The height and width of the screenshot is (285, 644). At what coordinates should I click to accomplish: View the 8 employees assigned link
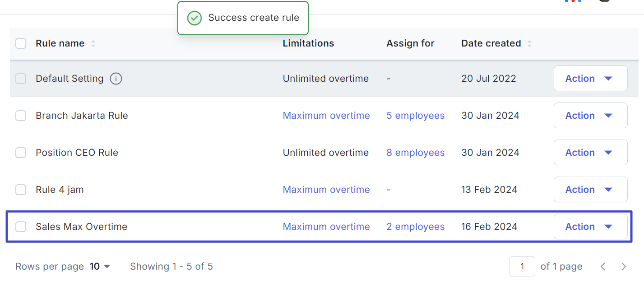[416, 153]
